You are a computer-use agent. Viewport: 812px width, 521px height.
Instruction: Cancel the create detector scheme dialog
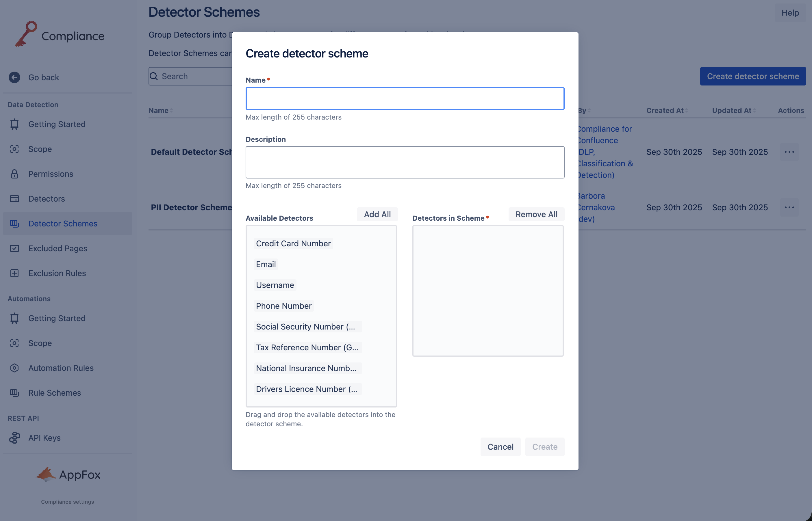tap(500, 447)
